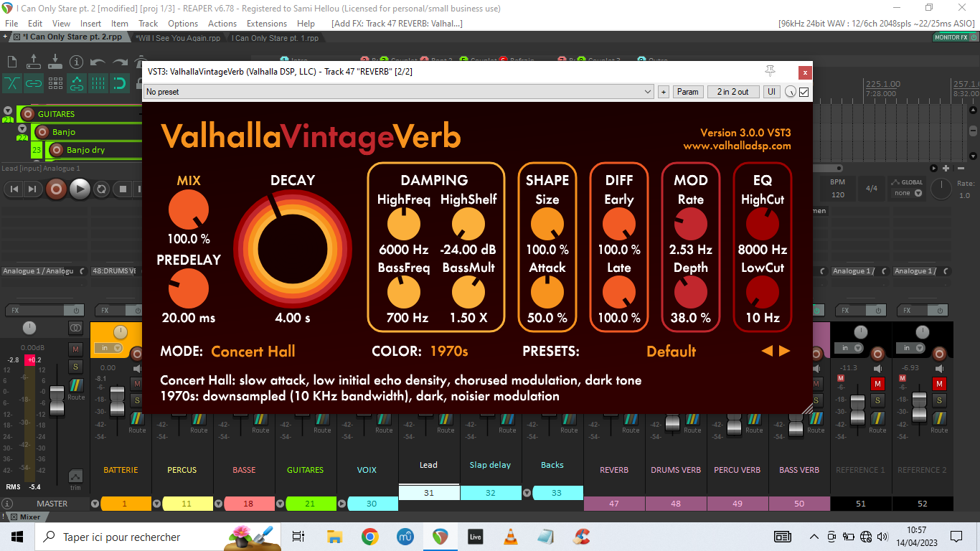Screen dimensions: 980x551
Task: Click the next preset right arrow
Action: 785,351
